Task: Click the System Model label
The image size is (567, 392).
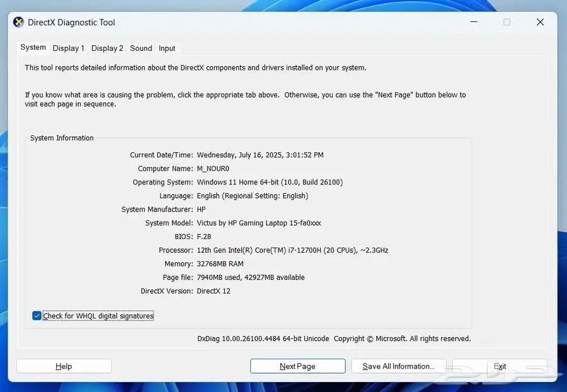Action: tap(169, 223)
